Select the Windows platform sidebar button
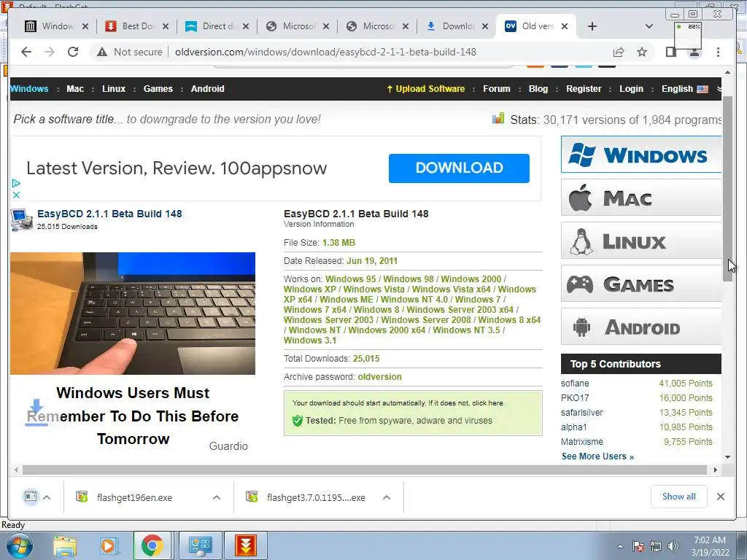The width and height of the screenshot is (747, 560). click(641, 155)
